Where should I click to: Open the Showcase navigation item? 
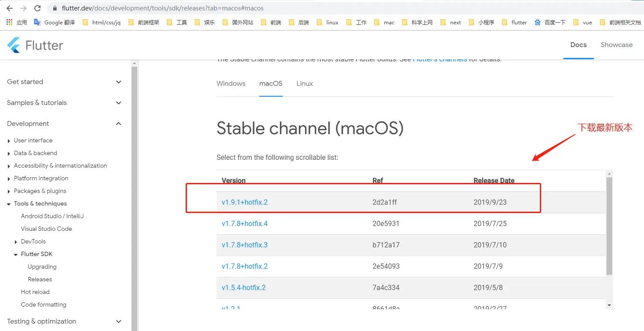coord(616,45)
